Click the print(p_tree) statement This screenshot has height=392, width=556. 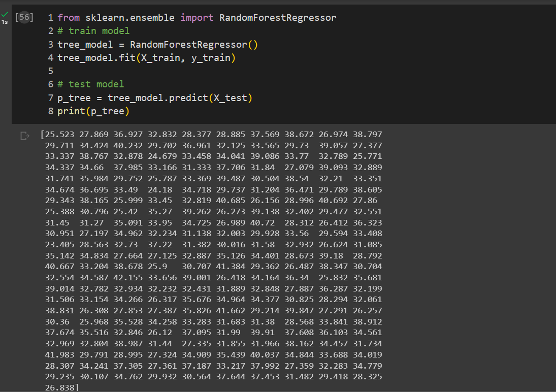pos(93,111)
